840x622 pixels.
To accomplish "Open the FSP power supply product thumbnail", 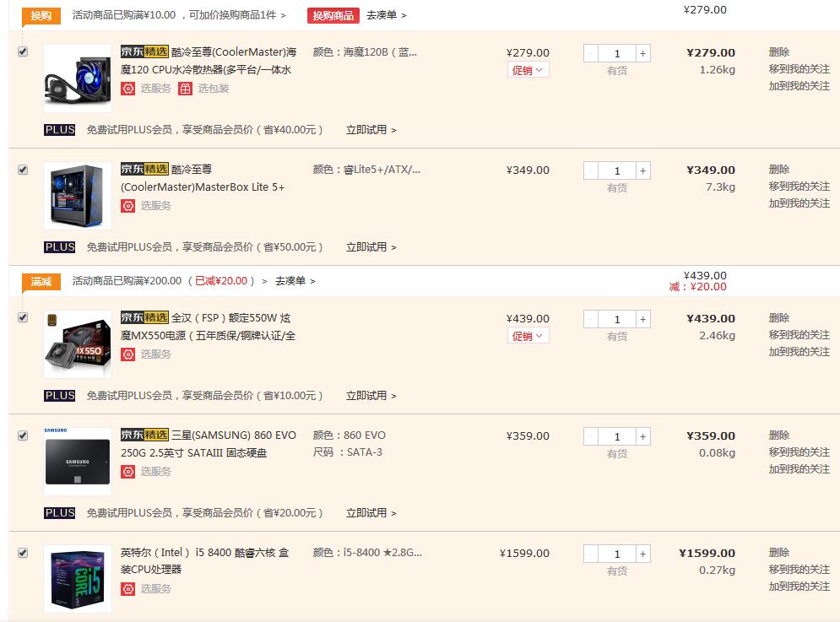I will click(78, 344).
